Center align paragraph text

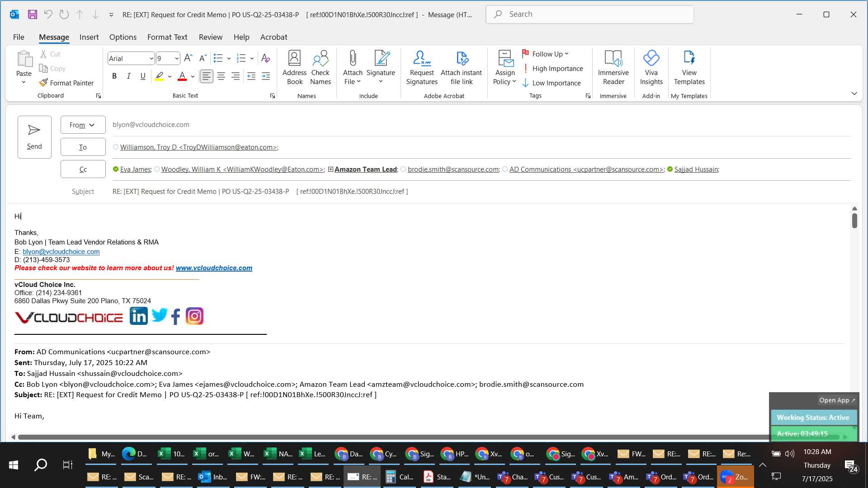pyautogui.click(x=221, y=76)
